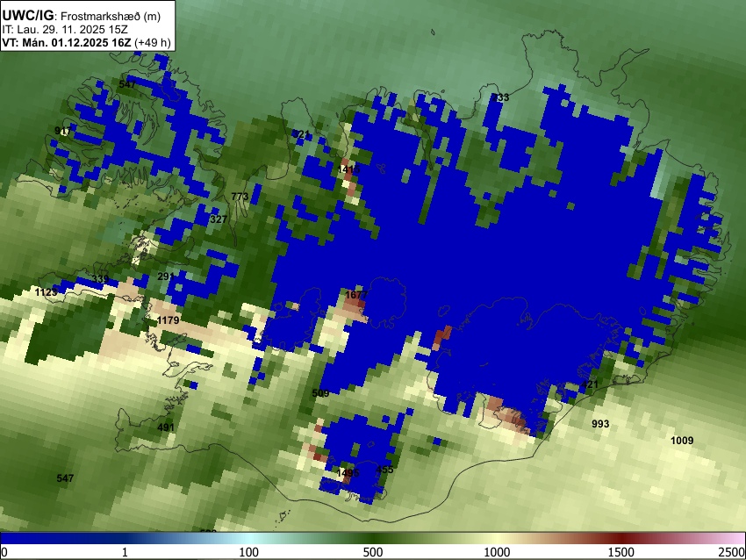The width and height of the screenshot is (746, 560).
Task: Select the map value 1179
Action: (168, 320)
